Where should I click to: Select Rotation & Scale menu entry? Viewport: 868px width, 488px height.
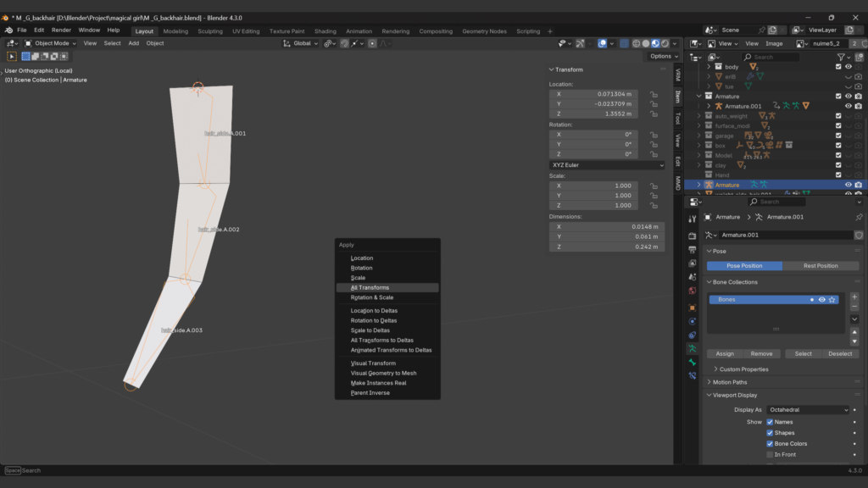tap(372, 297)
